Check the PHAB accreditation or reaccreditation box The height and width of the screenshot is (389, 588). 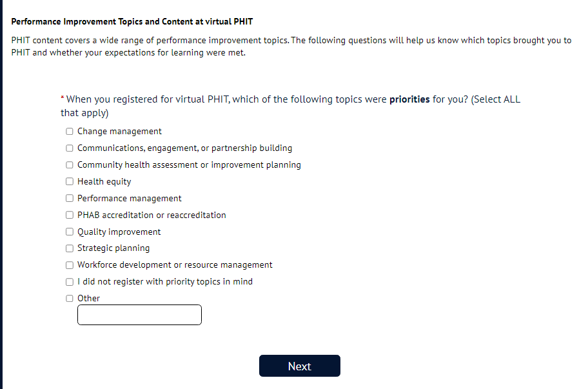click(70, 215)
